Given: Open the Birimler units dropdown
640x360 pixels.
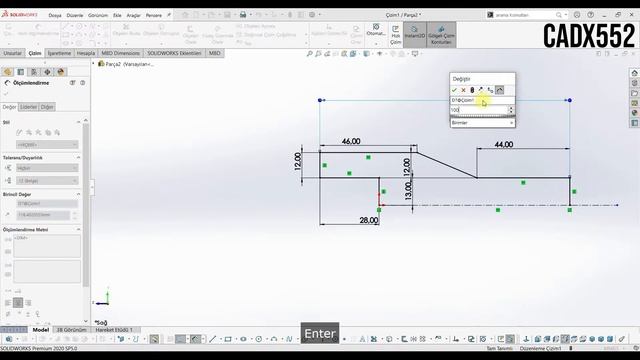Looking at the screenshot, I should pyautogui.click(x=482, y=122).
